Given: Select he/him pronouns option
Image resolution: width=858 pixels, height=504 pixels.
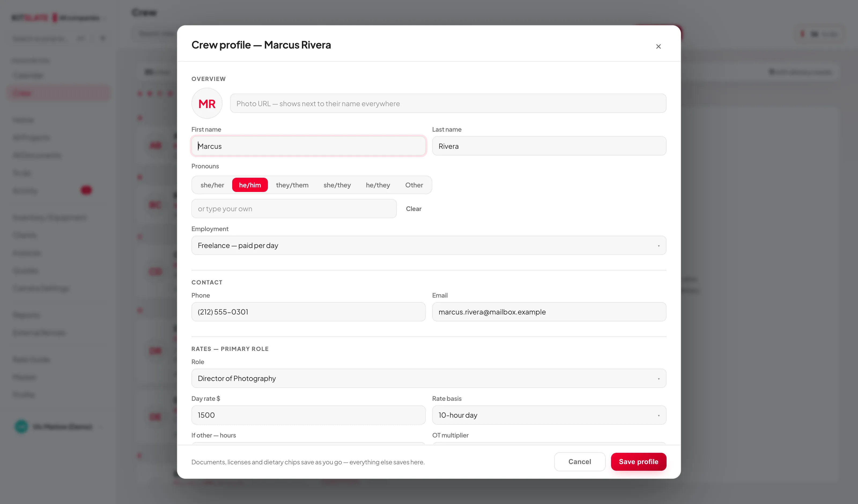Looking at the screenshot, I should click(250, 185).
